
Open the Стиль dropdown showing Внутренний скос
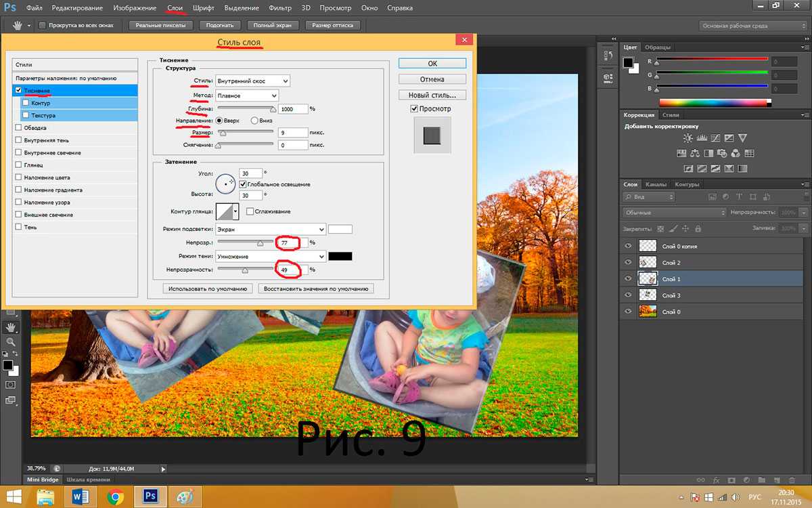pos(252,81)
